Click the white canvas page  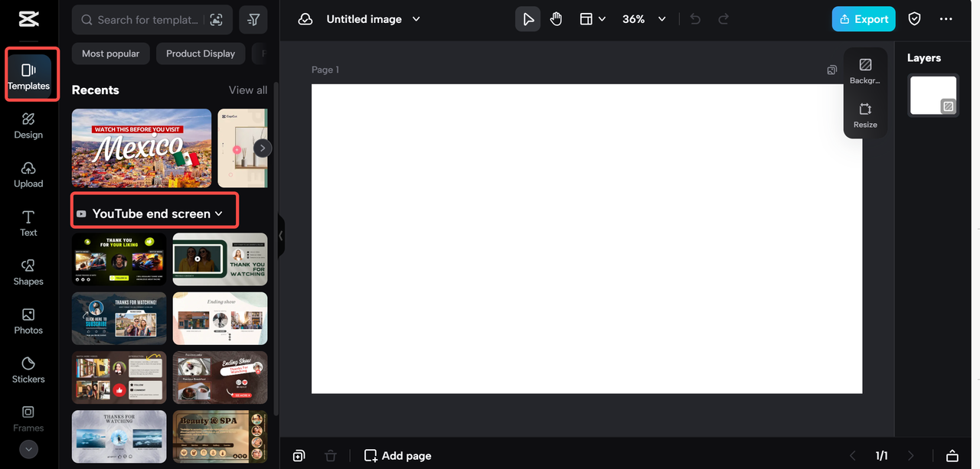pyautogui.click(x=586, y=239)
